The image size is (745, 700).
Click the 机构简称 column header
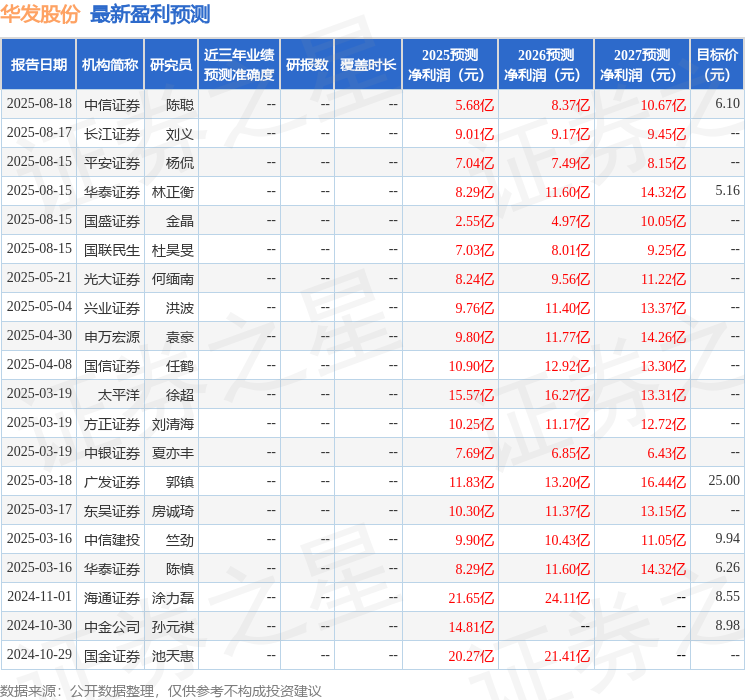point(110,65)
